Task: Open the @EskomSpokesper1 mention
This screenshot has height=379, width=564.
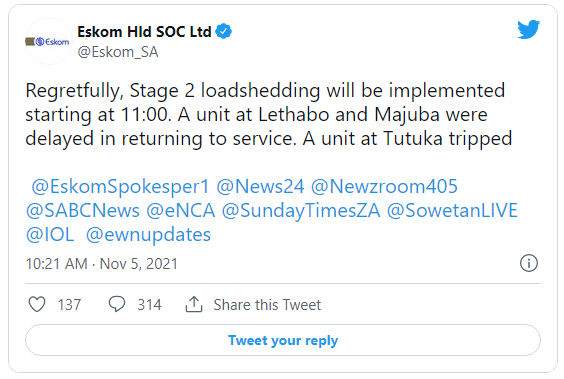Action: [x=120, y=187]
